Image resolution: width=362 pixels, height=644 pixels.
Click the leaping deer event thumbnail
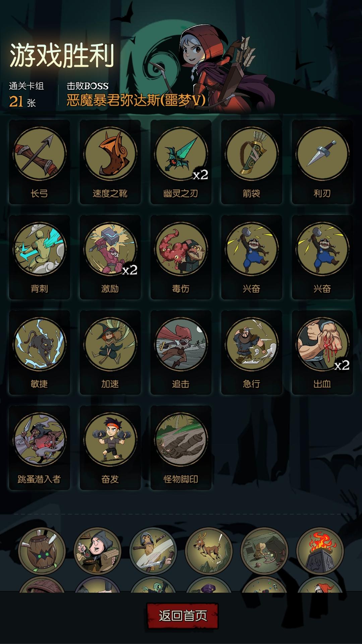click(209, 551)
